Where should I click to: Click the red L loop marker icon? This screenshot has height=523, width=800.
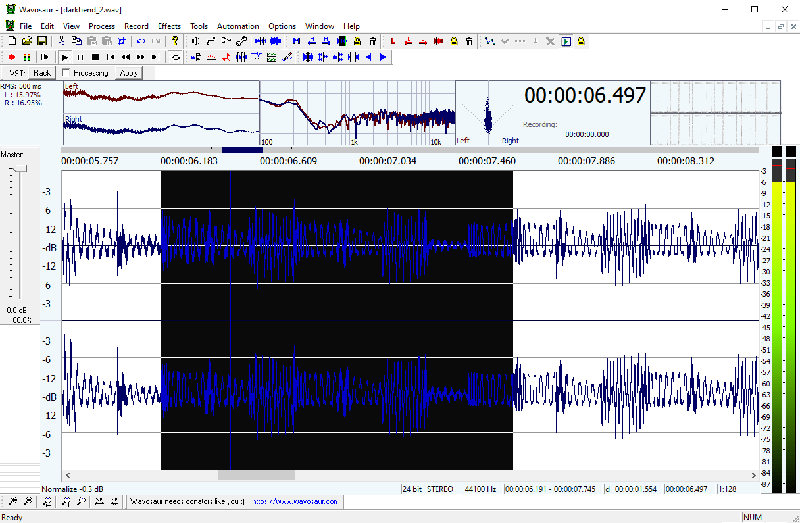pos(392,41)
